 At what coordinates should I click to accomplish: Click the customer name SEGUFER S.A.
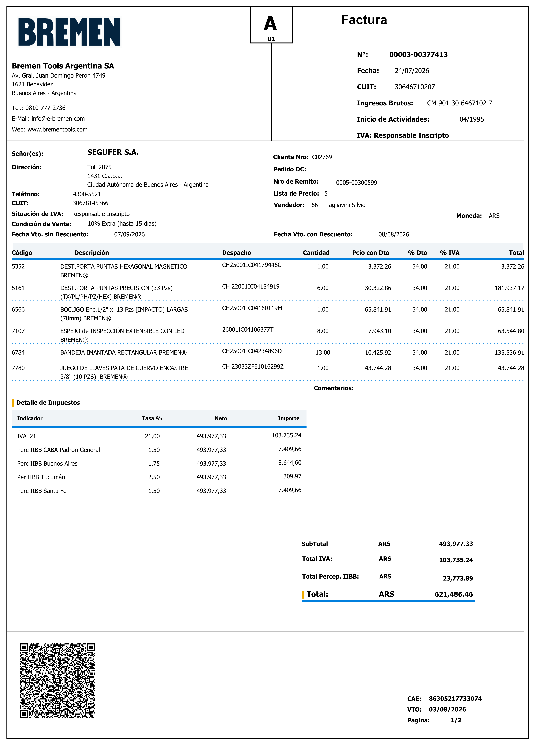tap(113, 152)
